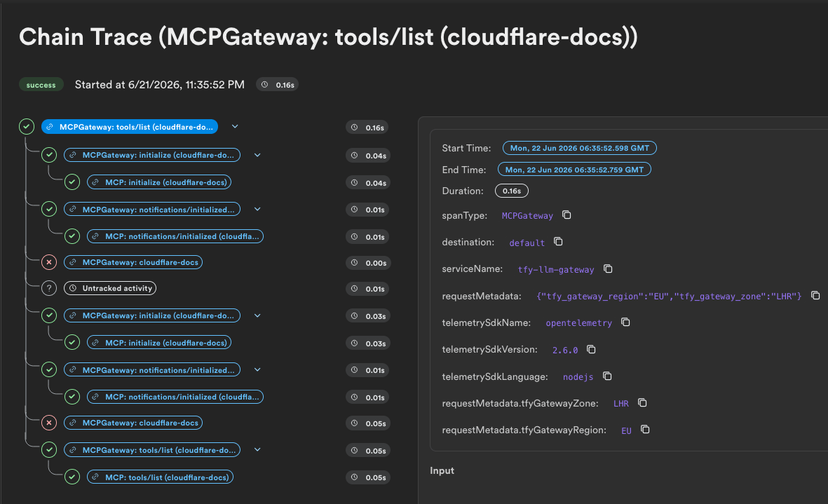Copy the telemetrySdkLanguage nodejs value
828x504 pixels.
[x=607, y=376]
